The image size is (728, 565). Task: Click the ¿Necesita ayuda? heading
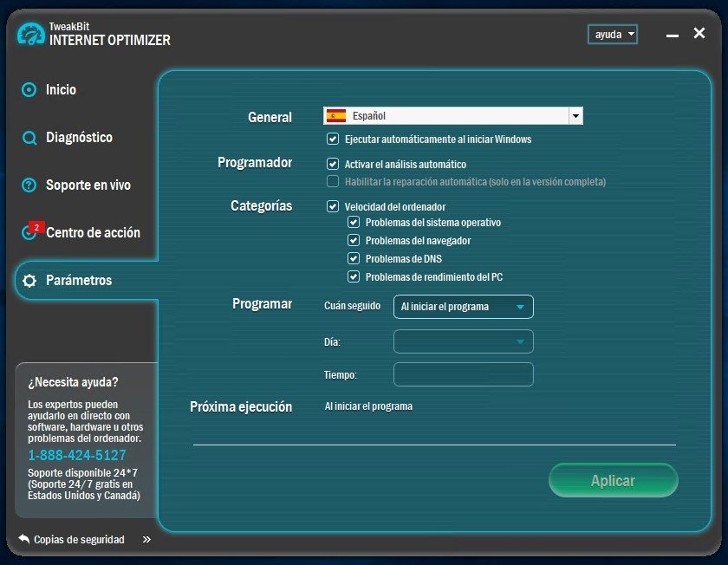click(x=73, y=382)
